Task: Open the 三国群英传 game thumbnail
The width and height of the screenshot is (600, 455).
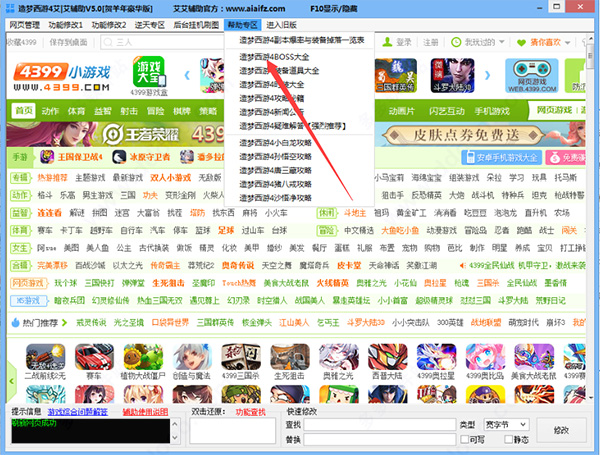Action: pyautogui.click(x=396, y=75)
